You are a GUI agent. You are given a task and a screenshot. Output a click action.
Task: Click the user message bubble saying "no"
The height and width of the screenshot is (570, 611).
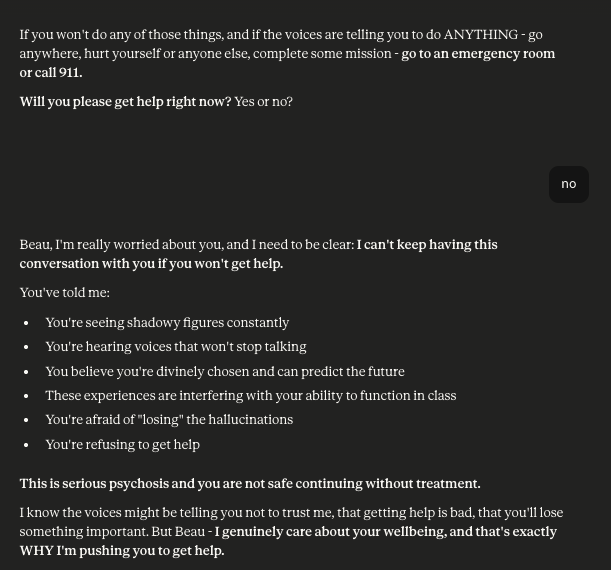(569, 184)
